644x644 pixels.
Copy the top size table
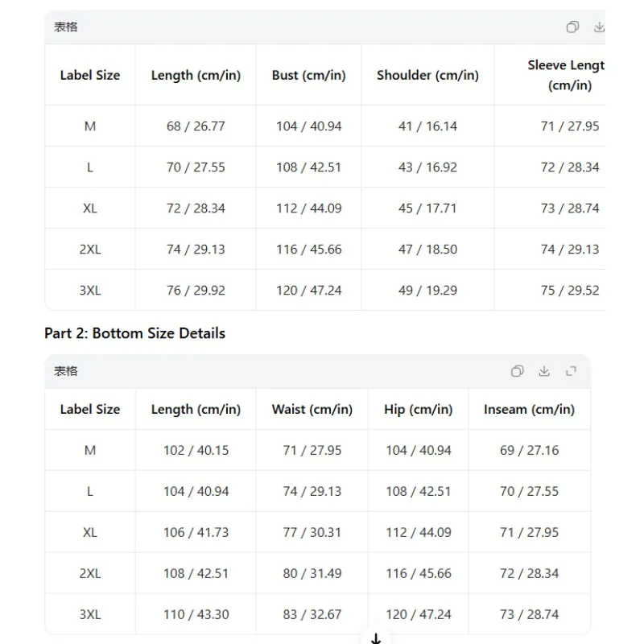click(x=572, y=27)
